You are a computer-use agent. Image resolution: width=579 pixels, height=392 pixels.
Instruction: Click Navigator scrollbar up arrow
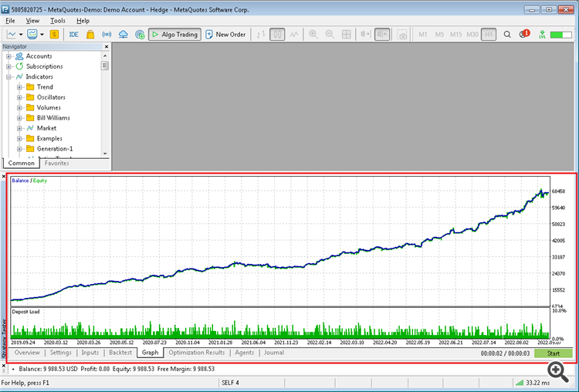click(x=105, y=56)
